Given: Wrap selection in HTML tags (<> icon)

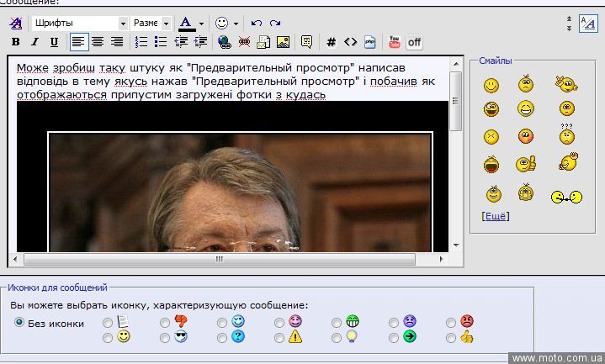Looking at the screenshot, I should coord(350,42).
